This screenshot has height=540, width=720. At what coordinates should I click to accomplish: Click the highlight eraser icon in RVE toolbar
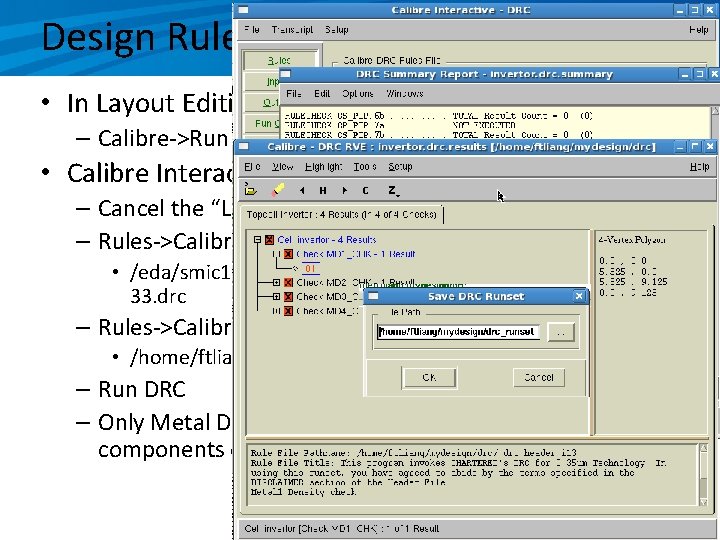[278, 190]
